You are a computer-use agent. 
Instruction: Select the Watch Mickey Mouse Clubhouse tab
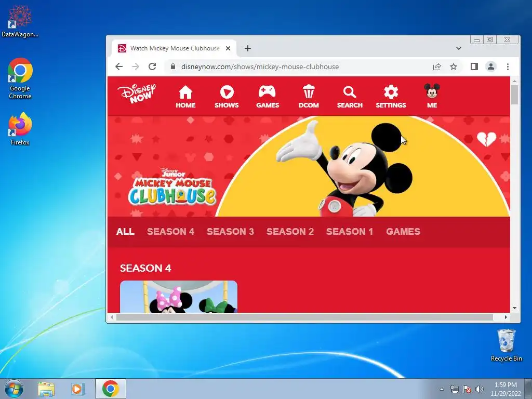coord(174,48)
